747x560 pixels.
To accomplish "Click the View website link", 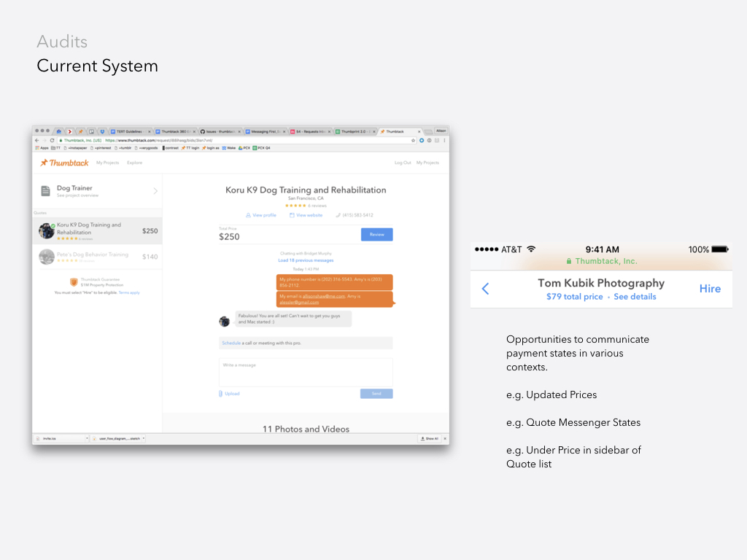I will pyautogui.click(x=306, y=215).
